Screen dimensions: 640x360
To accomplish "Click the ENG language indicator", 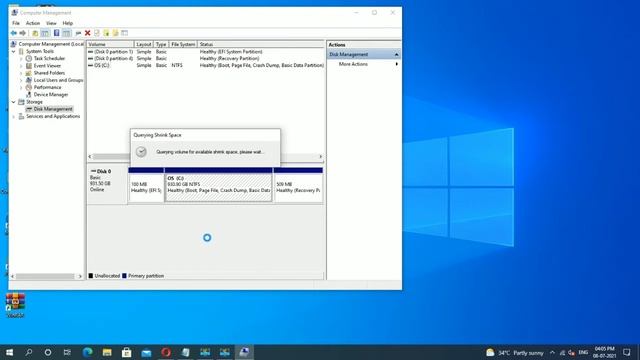I will click(583, 353).
